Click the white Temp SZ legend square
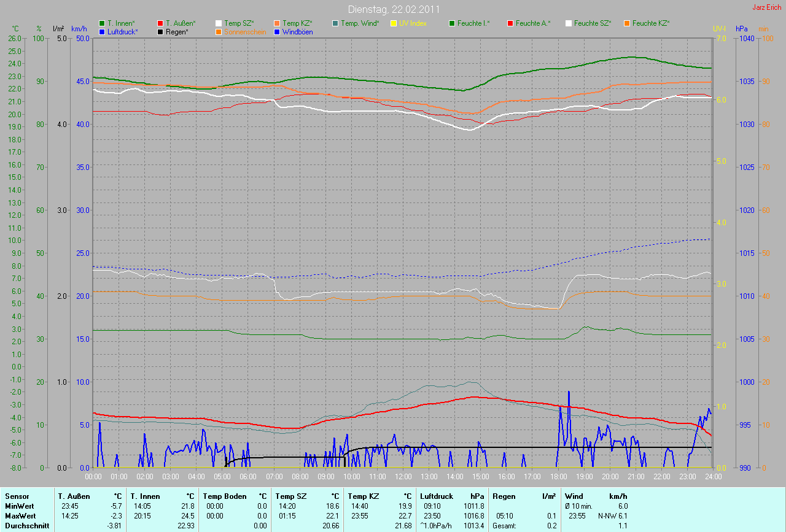This screenshot has height=532, width=786. tap(219, 23)
